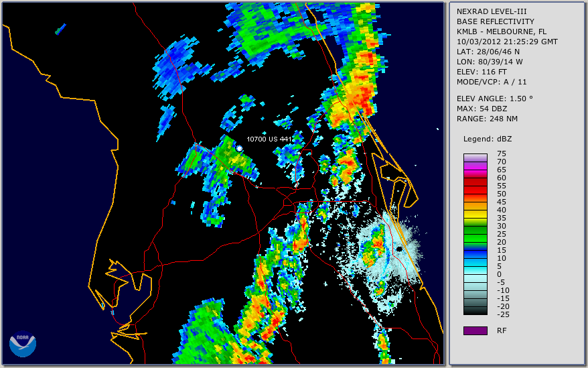Click the 'MAX: 54 DBZ' line

point(482,109)
